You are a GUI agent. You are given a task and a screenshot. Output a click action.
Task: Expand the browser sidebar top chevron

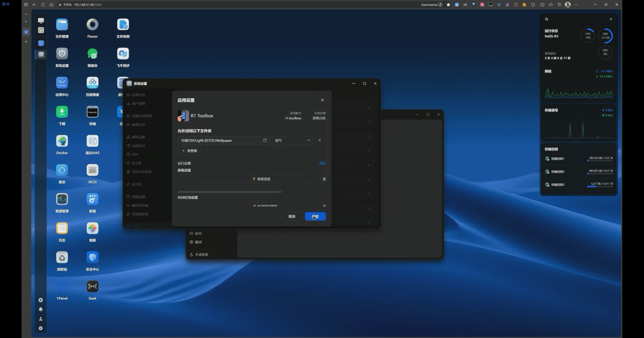26,14
